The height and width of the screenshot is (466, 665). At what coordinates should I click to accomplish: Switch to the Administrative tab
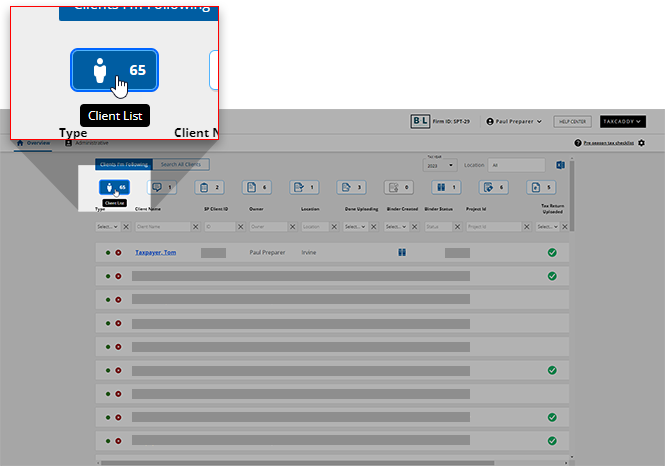pyautogui.click(x=87, y=143)
